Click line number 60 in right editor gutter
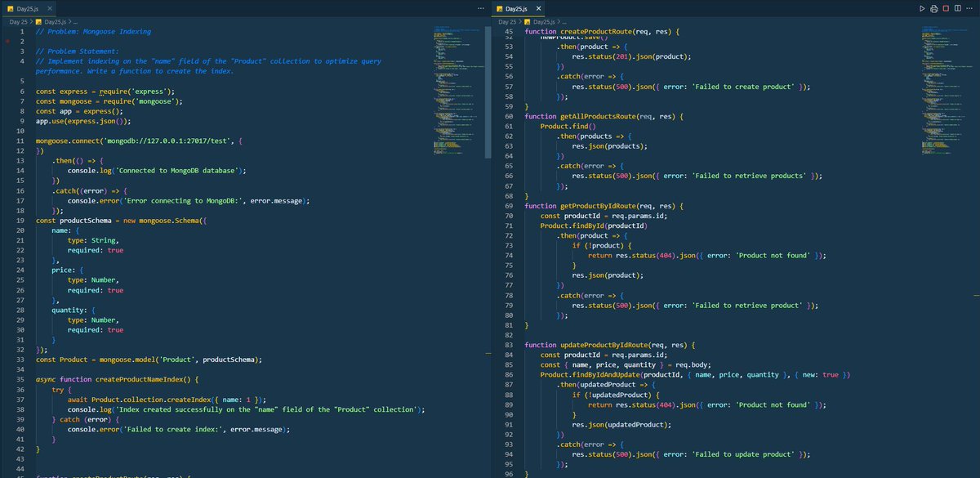Screen dimensions: 980x478 point(510,116)
